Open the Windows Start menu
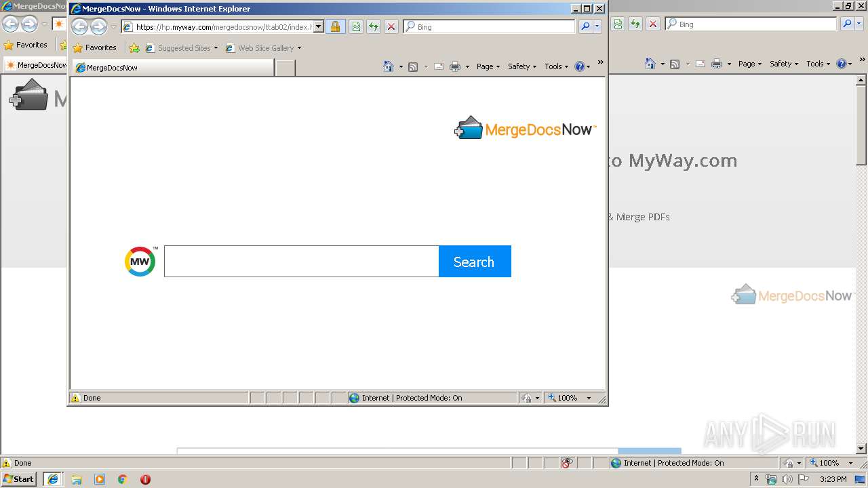 pyautogui.click(x=18, y=479)
